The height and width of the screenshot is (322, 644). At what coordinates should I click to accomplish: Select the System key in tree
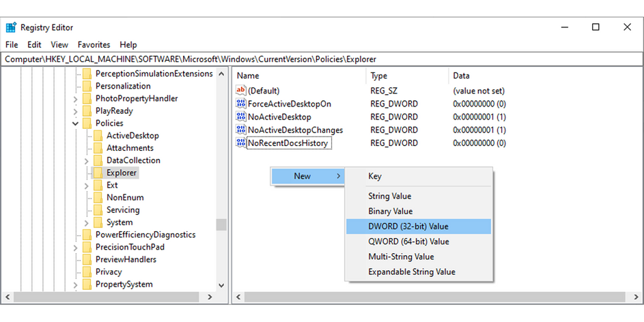120,222
